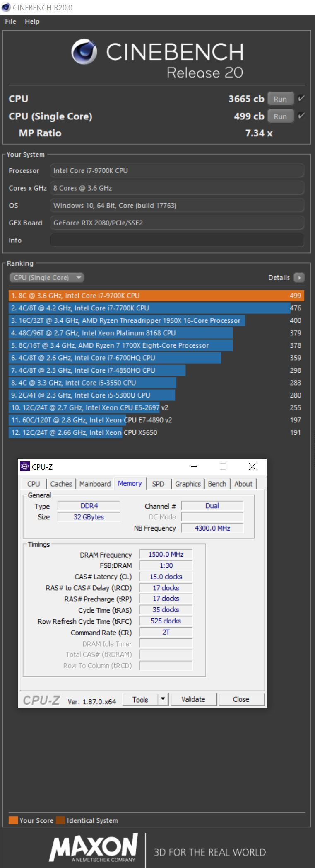Click the Command Rate 2T value
Viewport: 315px width, 868px height.
[x=166, y=632]
